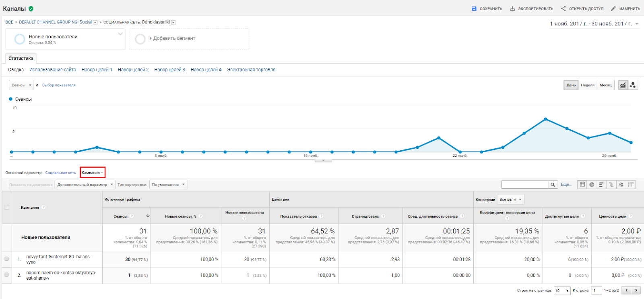Image resolution: width=644 pixels, height=299 pixels.
Task: Check the napominaem-do-kontsa-oktyabrya row checkbox
Action: 6,274
